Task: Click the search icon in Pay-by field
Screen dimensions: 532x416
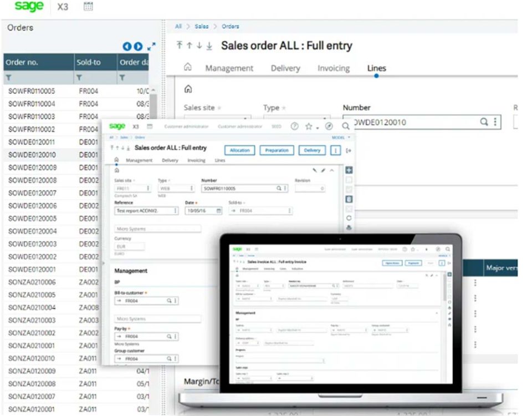Action: pyautogui.click(x=169, y=336)
